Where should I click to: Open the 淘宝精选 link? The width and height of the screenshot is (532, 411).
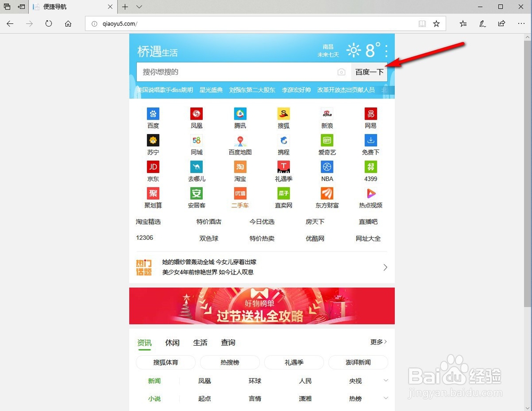148,222
